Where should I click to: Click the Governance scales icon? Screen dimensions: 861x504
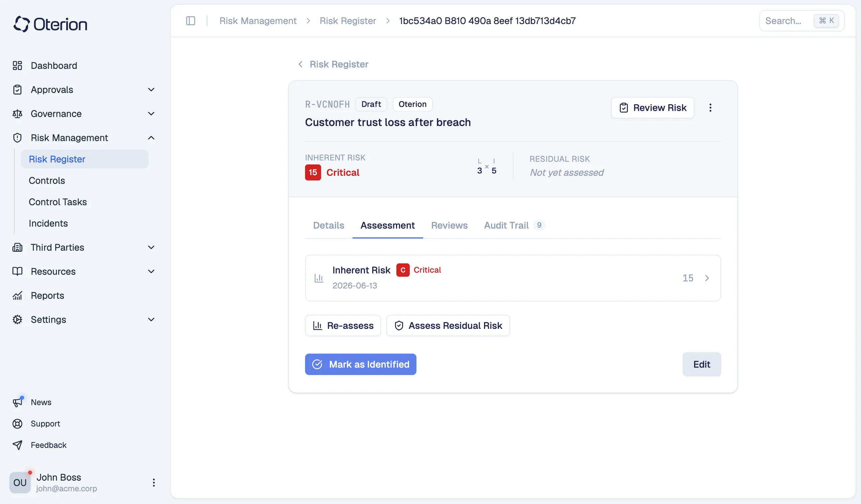click(17, 114)
